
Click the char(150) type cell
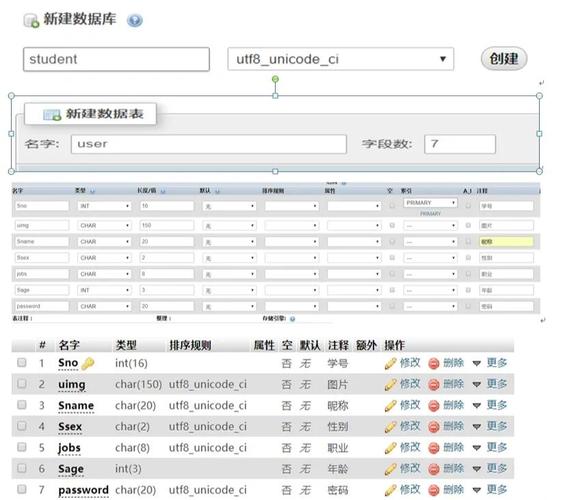[x=138, y=384]
